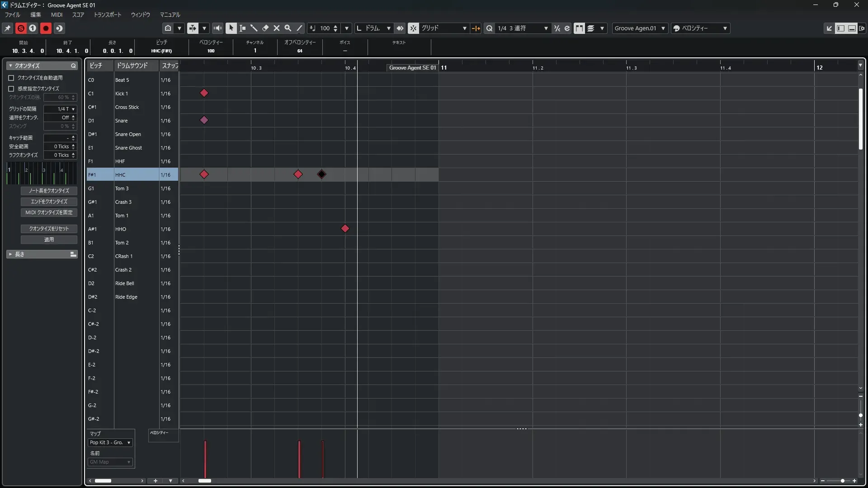Click the 適用 button
This screenshot has height=488, width=868.
pos(49,239)
